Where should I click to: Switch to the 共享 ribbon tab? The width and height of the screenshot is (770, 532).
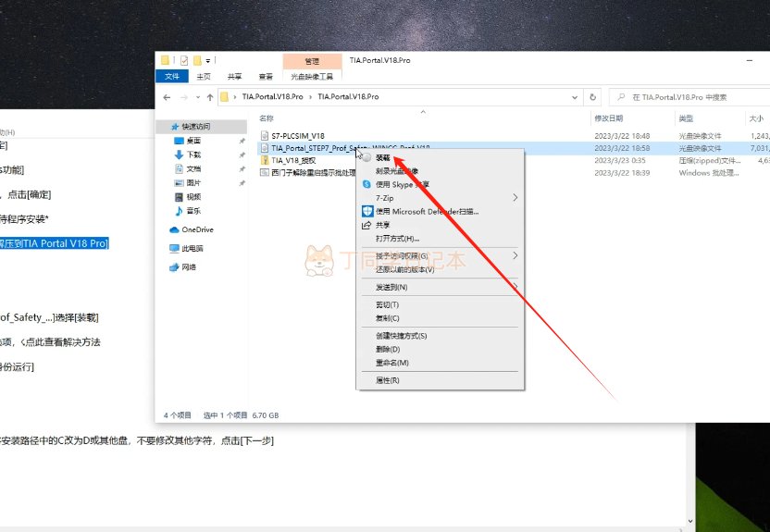point(235,76)
